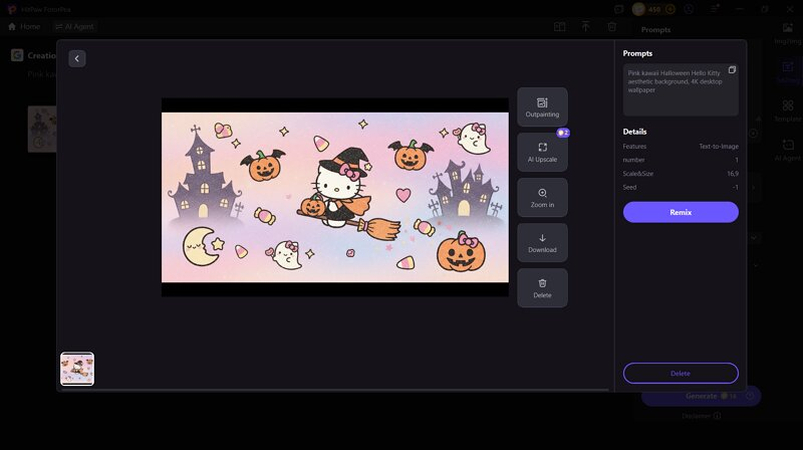Run AI Upscale on the image
Image resolution: width=803 pixels, height=450 pixels.
(x=542, y=152)
